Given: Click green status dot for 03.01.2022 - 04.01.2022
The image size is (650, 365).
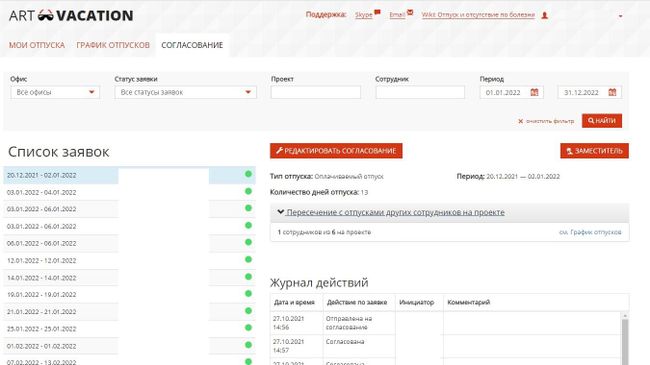Looking at the screenshot, I should coord(248,191).
